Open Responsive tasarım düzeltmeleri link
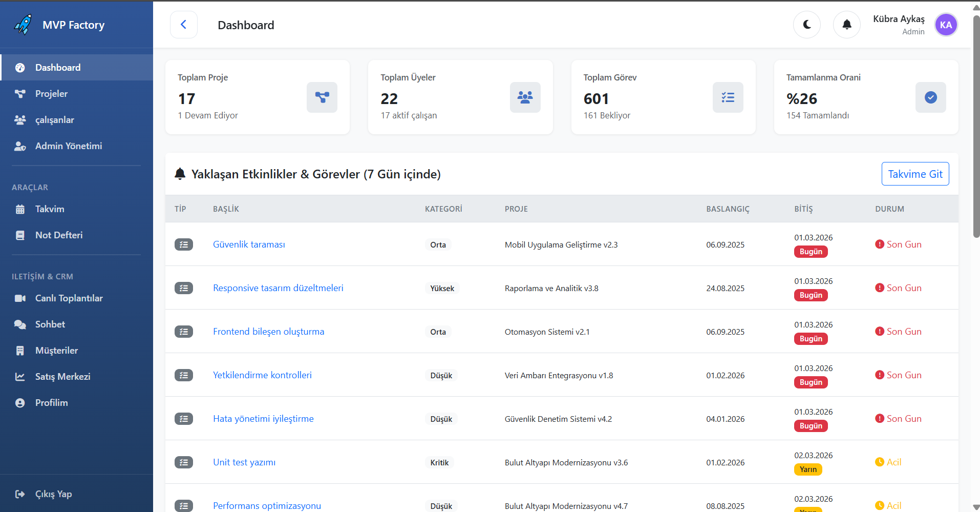 click(278, 288)
